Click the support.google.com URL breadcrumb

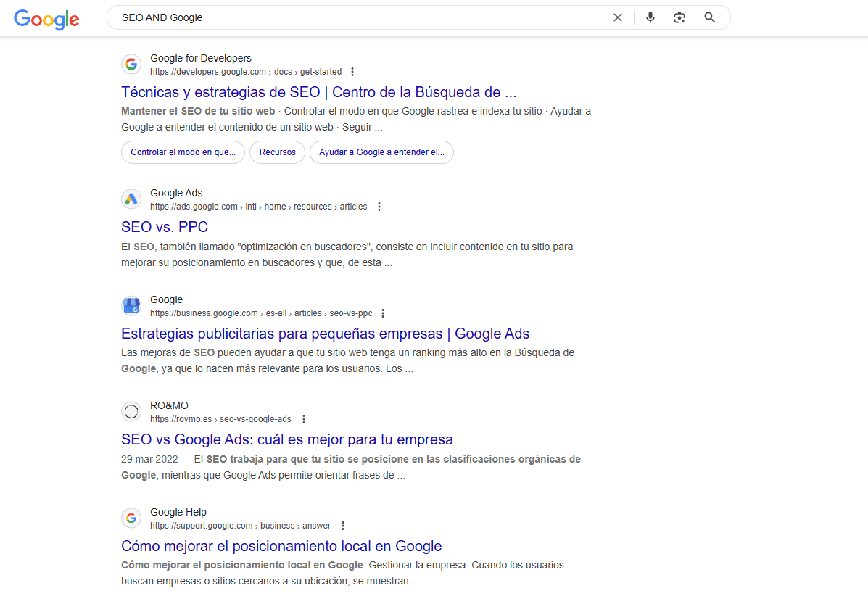pos(240,526)
